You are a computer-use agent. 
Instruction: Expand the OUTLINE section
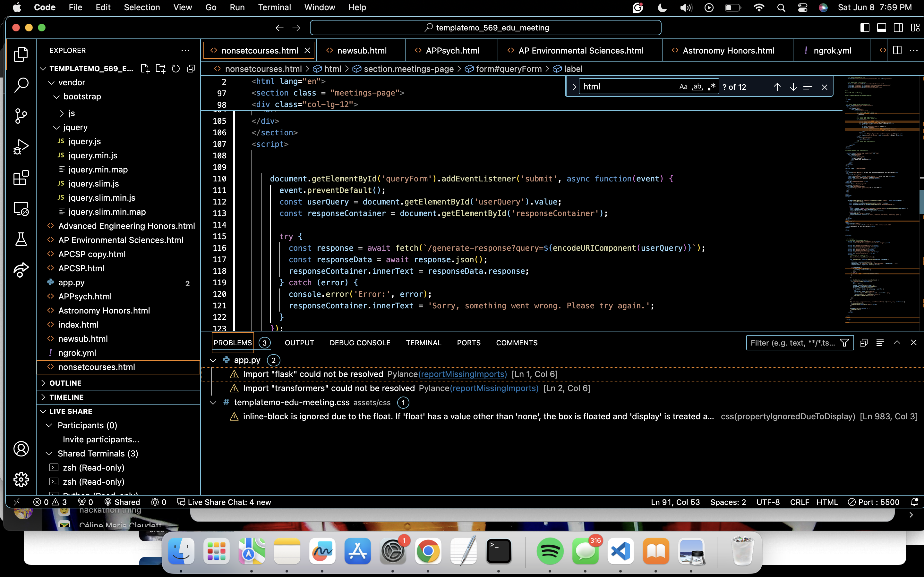(x=65, y=383)
